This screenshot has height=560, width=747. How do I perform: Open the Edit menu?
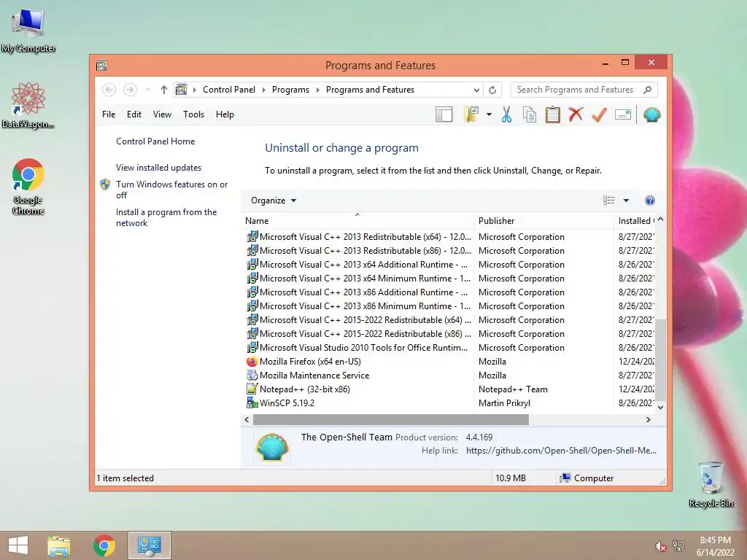click(134, 114)
